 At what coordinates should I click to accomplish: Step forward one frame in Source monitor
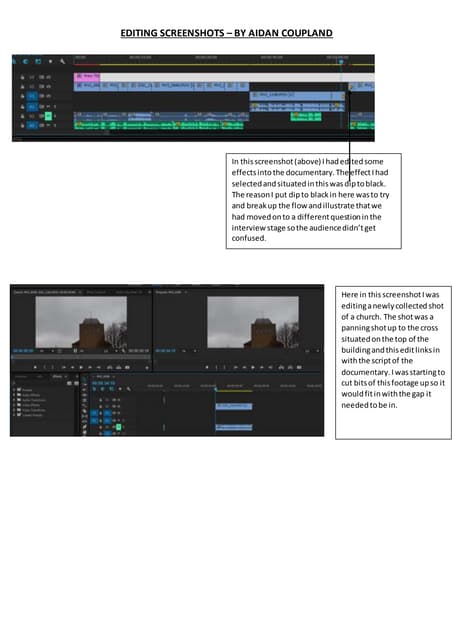(90, 367)
